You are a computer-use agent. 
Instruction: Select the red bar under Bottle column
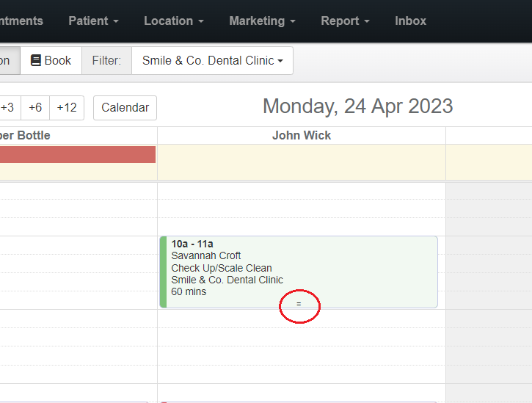77,154
